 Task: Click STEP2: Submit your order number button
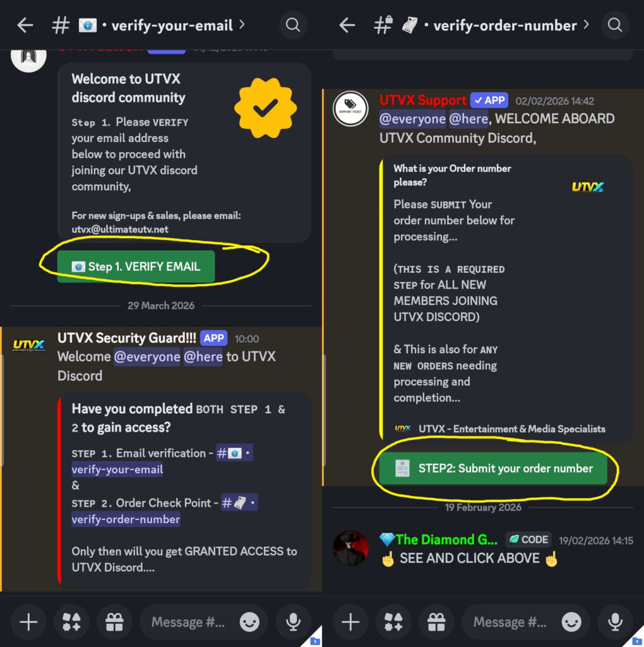493,468
